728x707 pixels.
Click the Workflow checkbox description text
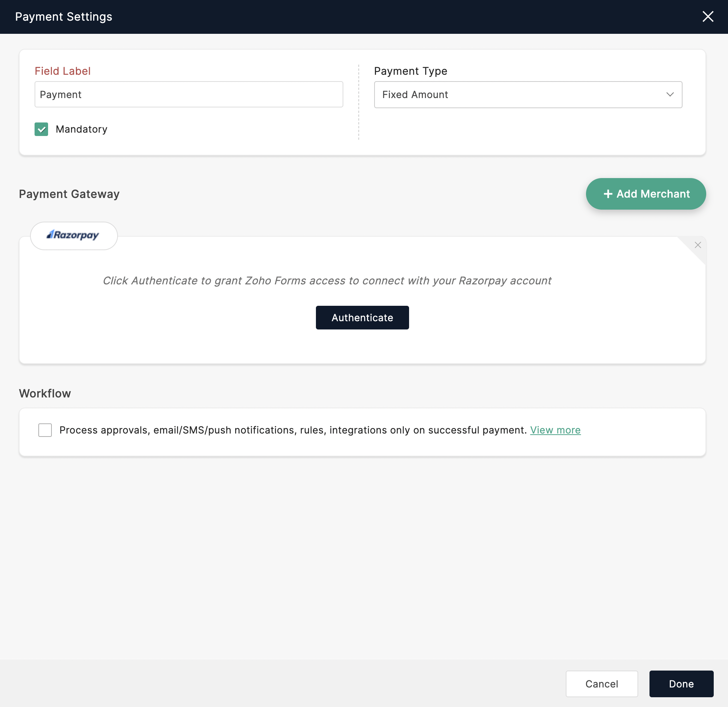click(x=293, y=430)
